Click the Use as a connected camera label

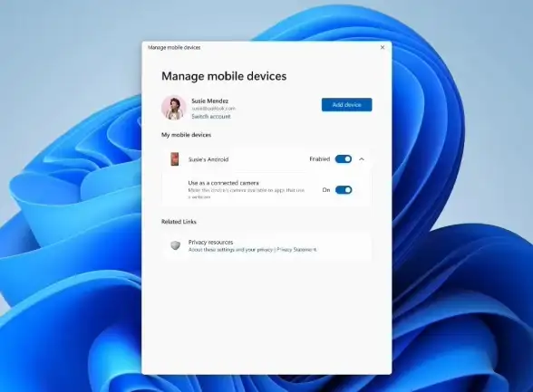[x=223, y=183]
